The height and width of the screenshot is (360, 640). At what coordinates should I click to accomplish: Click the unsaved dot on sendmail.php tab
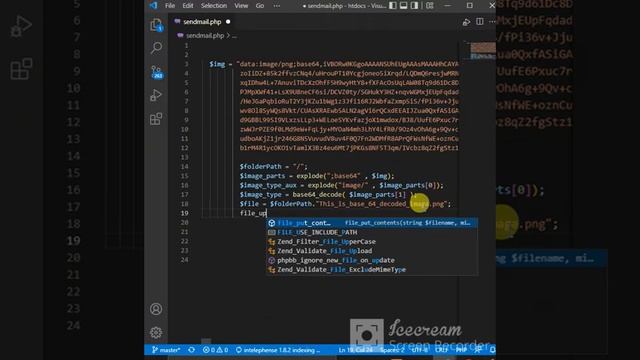pyautogui.click(x=228, y=22)
